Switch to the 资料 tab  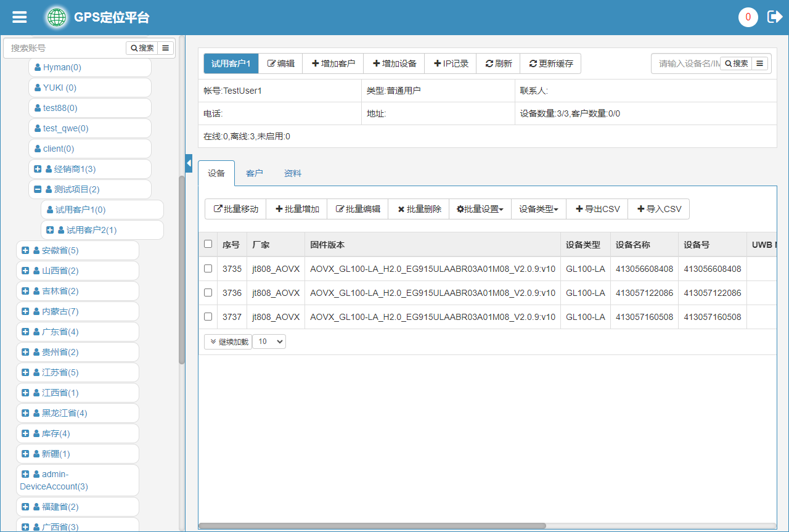(x=292, y=173)
